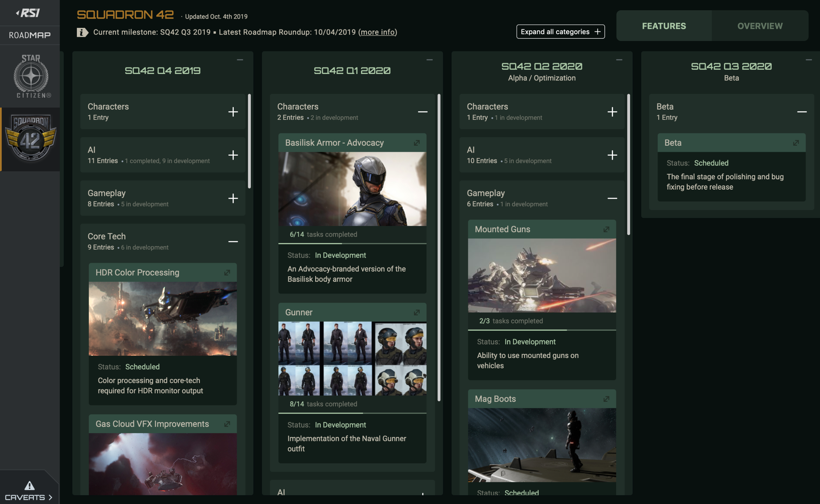820x504 pixels.
Task: Open the Caveats warning triangle
Action: [x=29, y=486]
